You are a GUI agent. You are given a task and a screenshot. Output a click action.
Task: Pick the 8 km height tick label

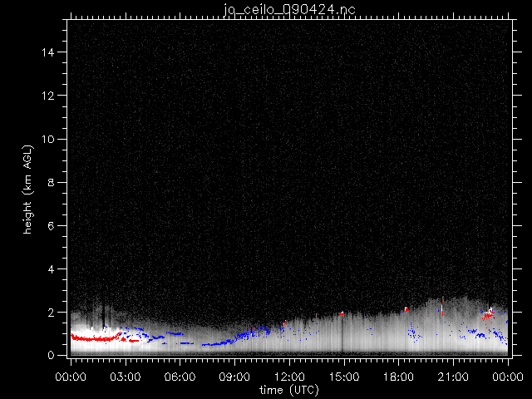pyautogui.click(x=53, y=182)
